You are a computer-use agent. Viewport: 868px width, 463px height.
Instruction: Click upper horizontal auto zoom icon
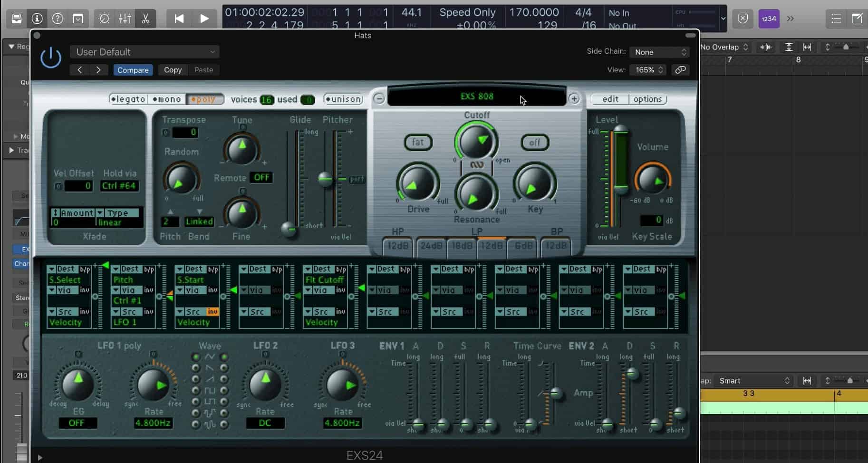tap(807, 47)
